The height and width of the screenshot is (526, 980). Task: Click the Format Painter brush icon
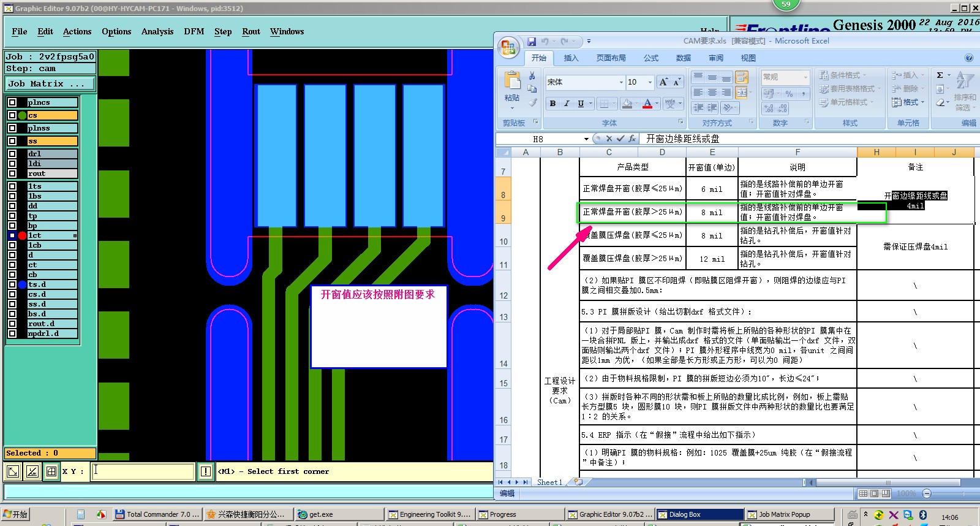point(532,103)
